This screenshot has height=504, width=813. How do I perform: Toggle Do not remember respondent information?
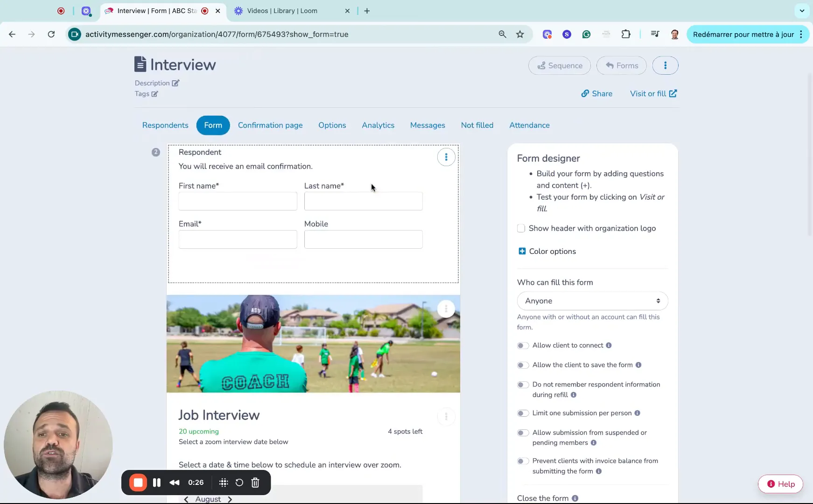click(x=523, y=385)
